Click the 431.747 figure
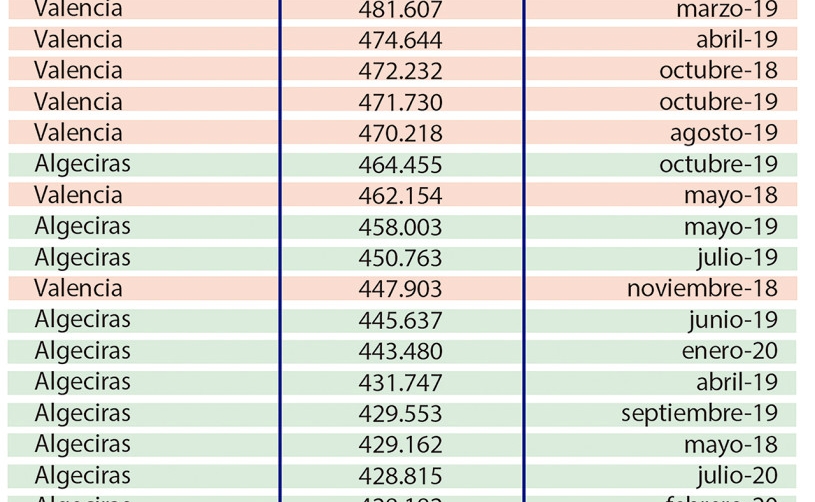815x502 pixels. [400, 382]
